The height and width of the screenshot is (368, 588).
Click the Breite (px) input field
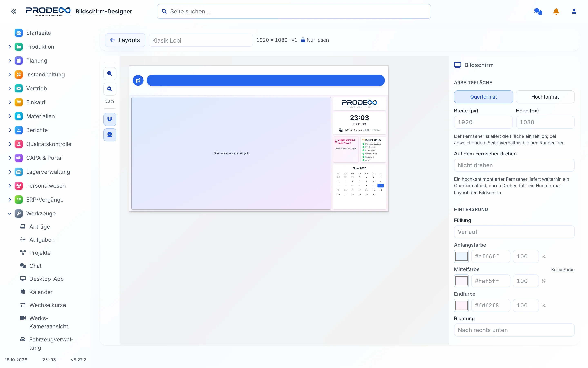[x=483, y=122]
